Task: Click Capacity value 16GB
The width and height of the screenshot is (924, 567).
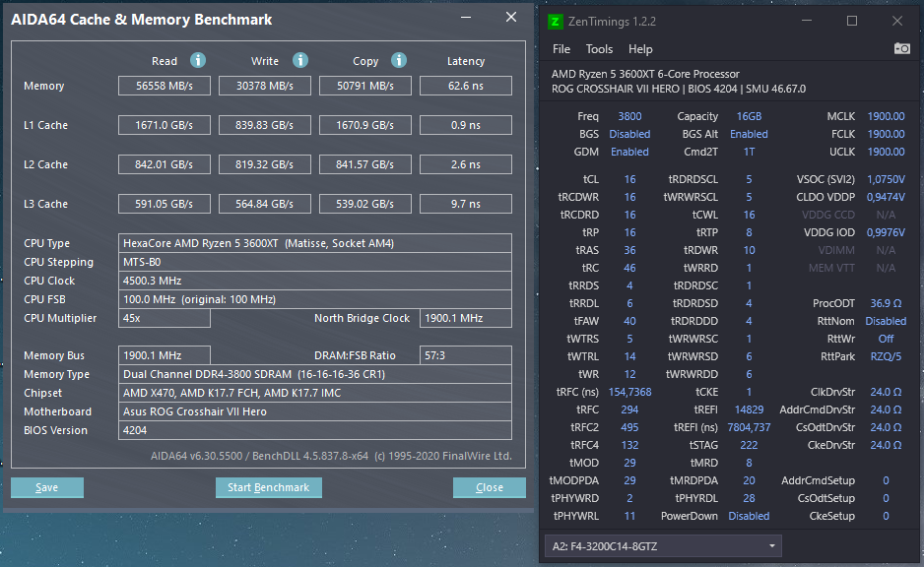Action: [749, 116]
